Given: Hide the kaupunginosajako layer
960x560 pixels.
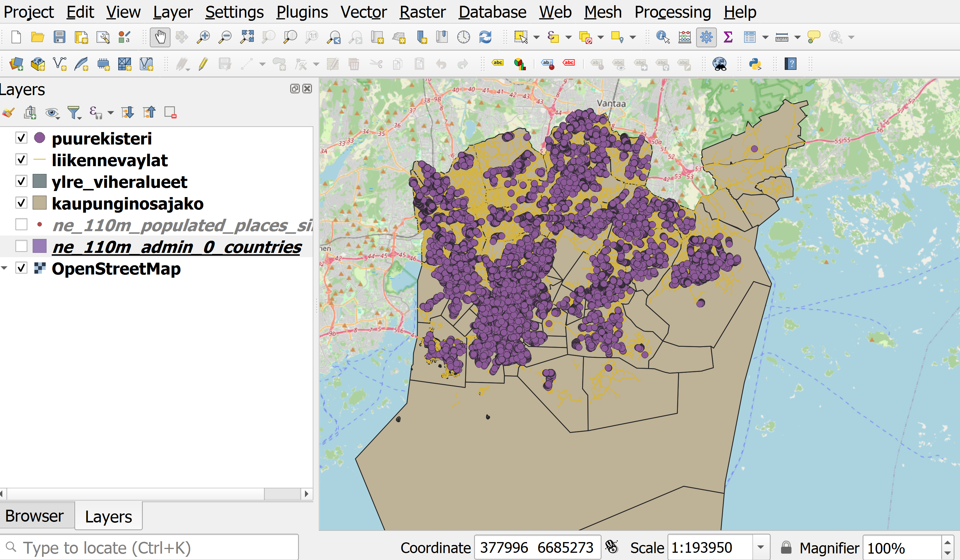Looking at the screenshot, I should pos(21,203).
